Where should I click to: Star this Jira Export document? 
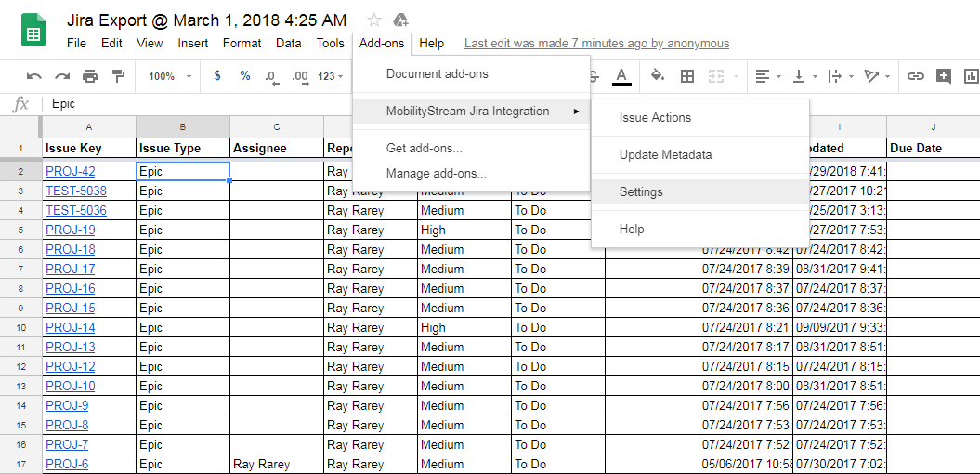coord(374,20)
